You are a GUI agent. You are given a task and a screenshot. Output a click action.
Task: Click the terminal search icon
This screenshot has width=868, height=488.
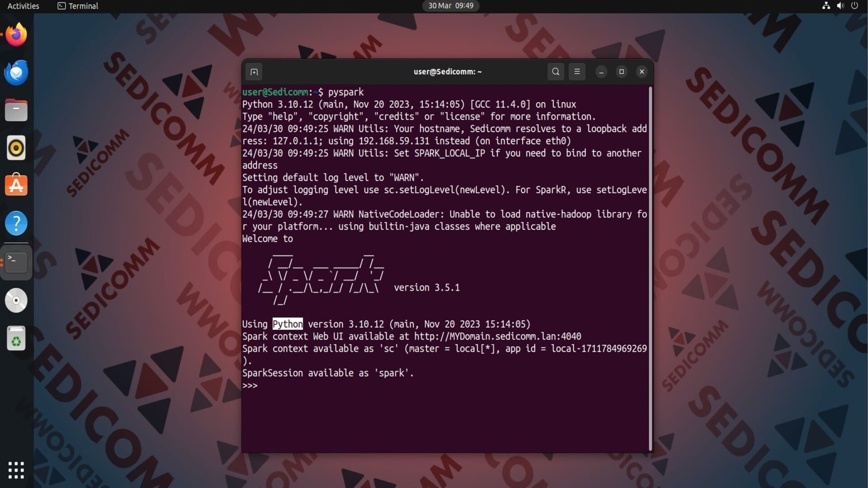556,71
